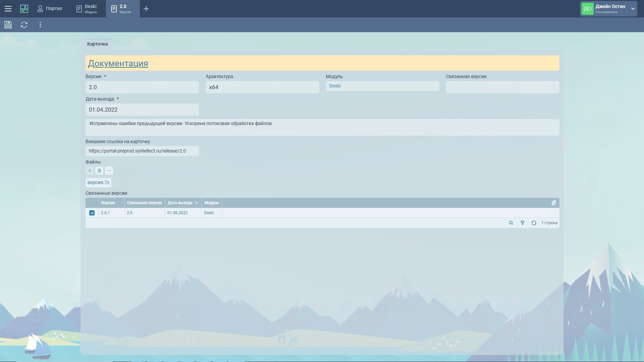Add a file with the plus icon
The width and height of the screenshot is (644, 362).
pos(90,171)
